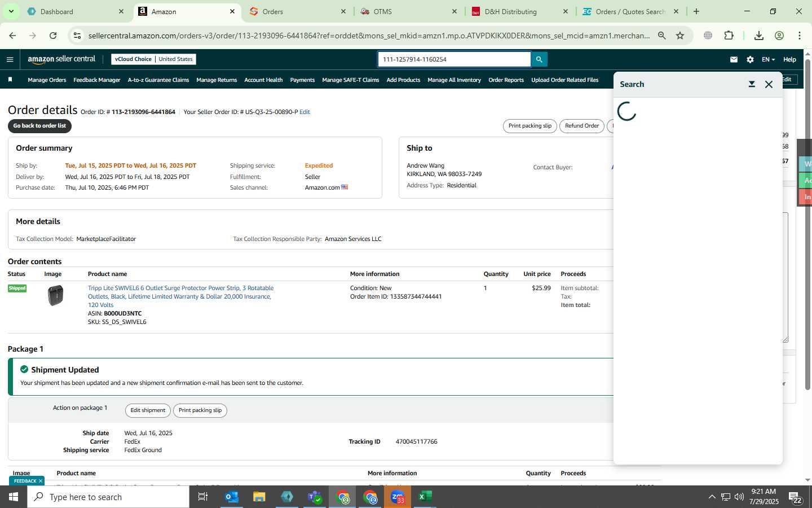Open Outlook from the taskbar
Screen dimensions: 812x508
click(232, 497)
